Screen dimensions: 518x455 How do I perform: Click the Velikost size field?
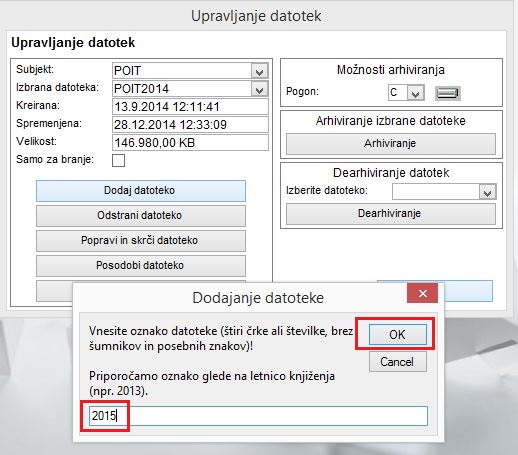(190, 143)
